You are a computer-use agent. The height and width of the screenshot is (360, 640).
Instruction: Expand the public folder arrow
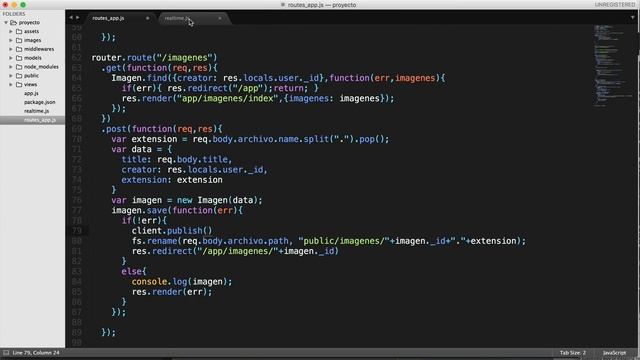point(11,76)
